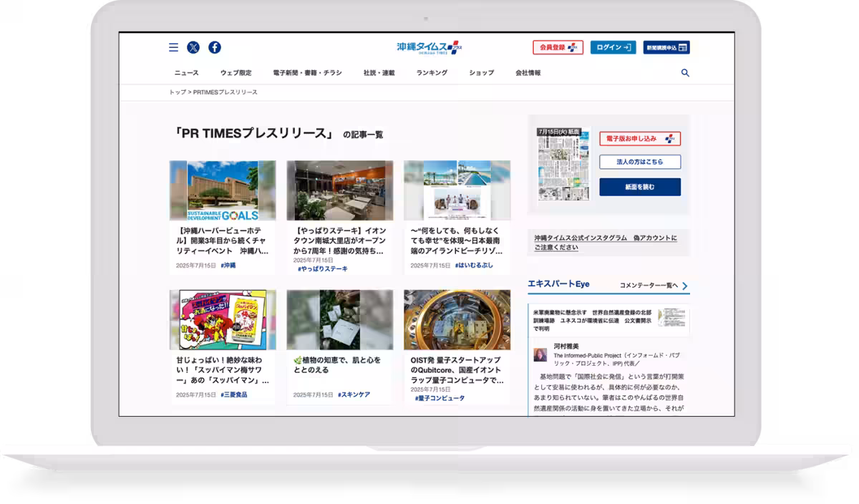Open the 社説・連載 menu
Image resolution: width=859 pixels, height=504 pixels.
[379, 73]
